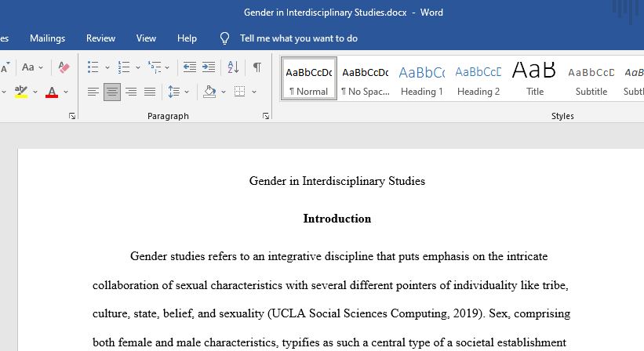Open the Change Case dropdown arrow
The height and width of the screenshot is (351, 644).
tap(41, 67)
